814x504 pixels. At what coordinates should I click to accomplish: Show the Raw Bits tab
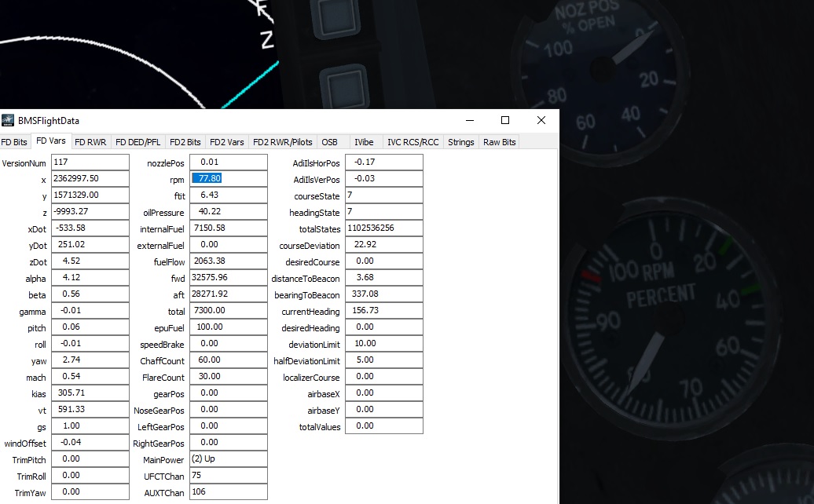point(500,142)
